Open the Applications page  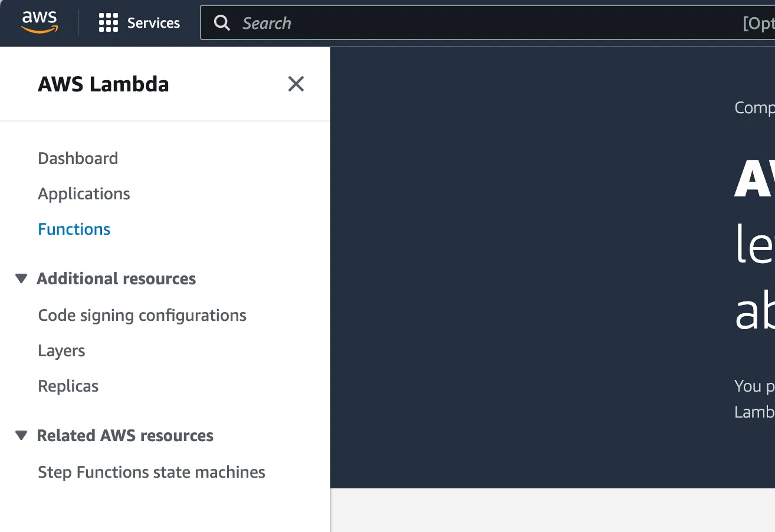(84, 193)
